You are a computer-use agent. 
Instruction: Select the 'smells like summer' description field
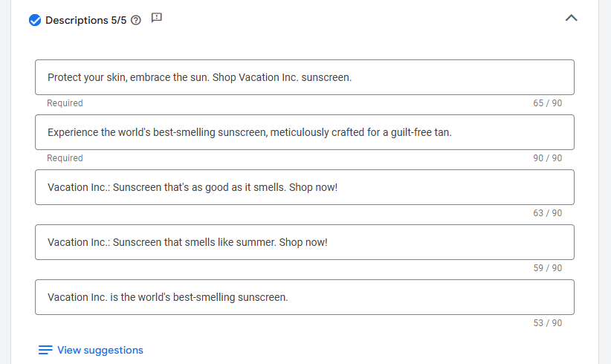click(x=304, y=242)
